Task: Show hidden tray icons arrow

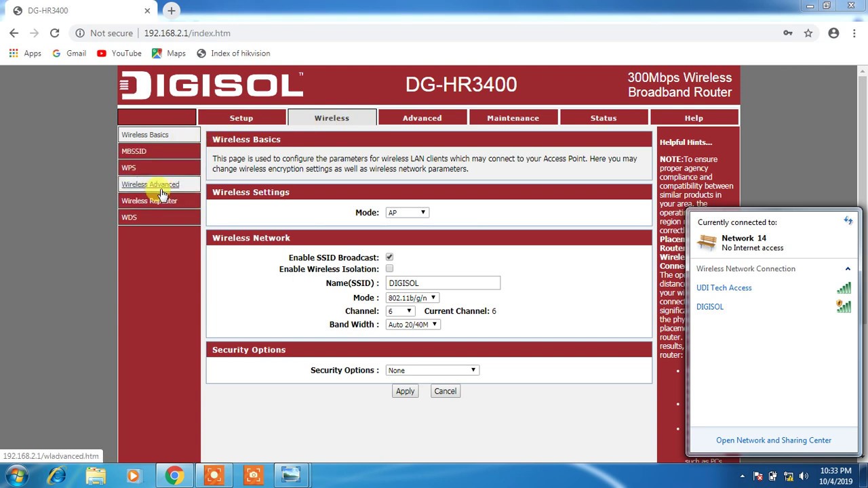Action: [x=742, y=476]
